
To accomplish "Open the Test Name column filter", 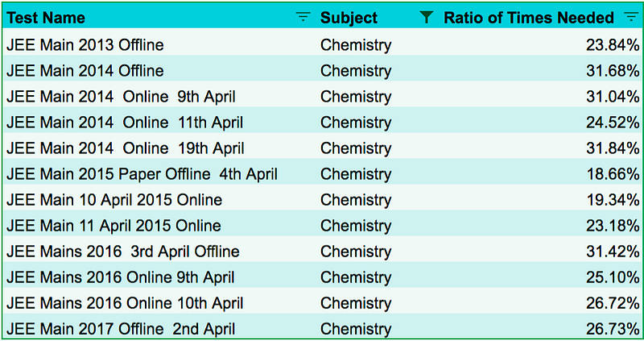I will (303, 17).
